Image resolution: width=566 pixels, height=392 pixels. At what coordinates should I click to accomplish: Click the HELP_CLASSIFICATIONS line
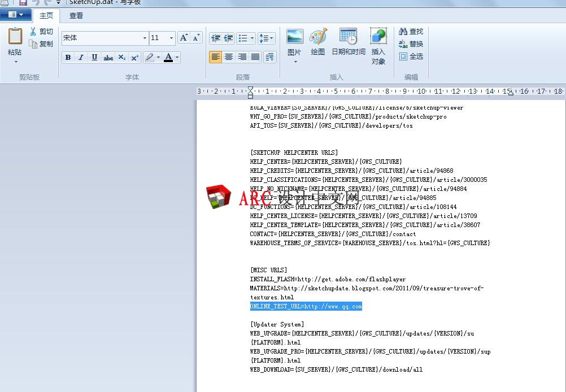tap(368, 180)
